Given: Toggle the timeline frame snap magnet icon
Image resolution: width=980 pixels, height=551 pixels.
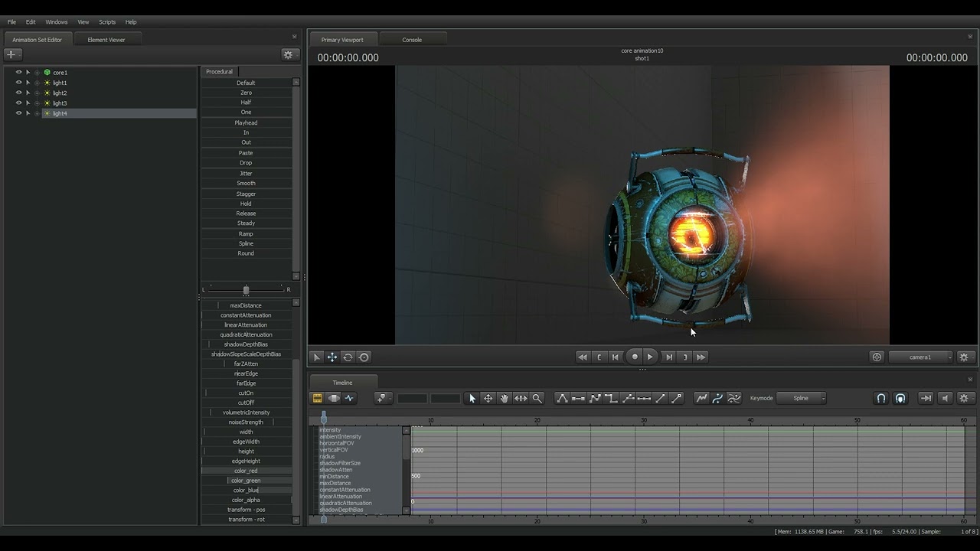Looking at the screenshot, I should tap(900, 398).
